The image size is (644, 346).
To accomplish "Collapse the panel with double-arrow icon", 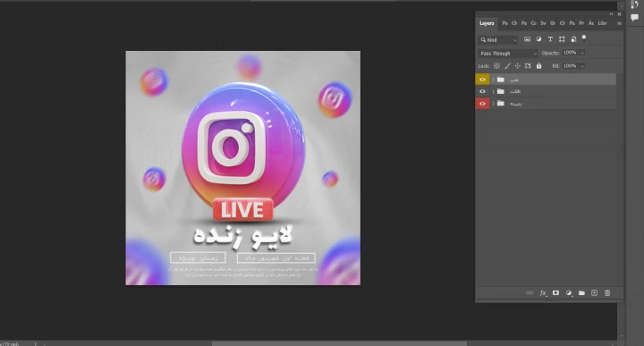I will 611,14.
